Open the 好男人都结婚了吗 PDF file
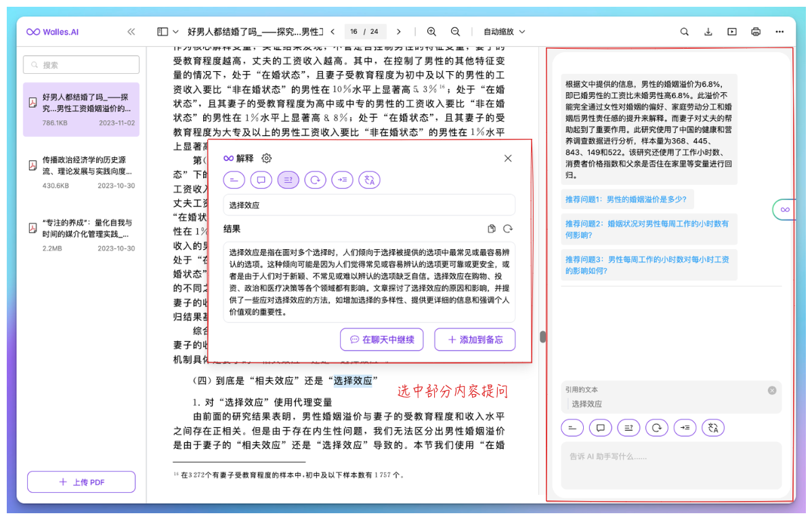The height and width of the screenshot is (520, 812). pos(81,109)
